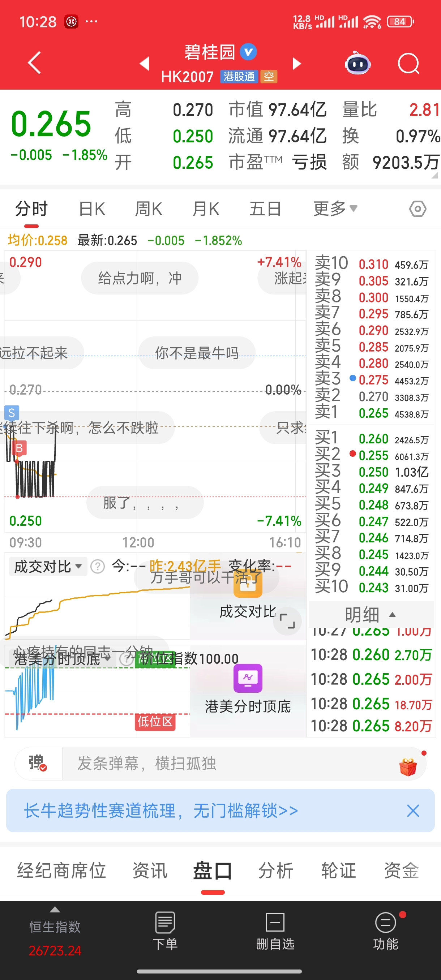Expand the 更多 chart options dropdown
Viewport: 441px width, 980px height.
click(335, 209)
